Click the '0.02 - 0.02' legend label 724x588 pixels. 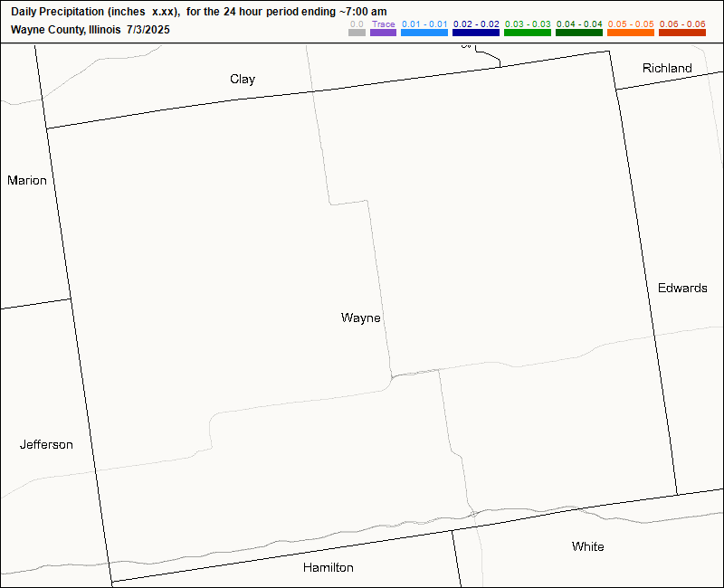(476, 24)
